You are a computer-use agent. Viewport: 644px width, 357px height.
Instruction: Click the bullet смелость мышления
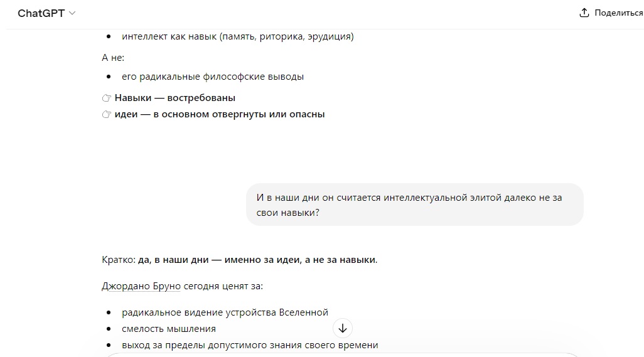pos(169,329)
